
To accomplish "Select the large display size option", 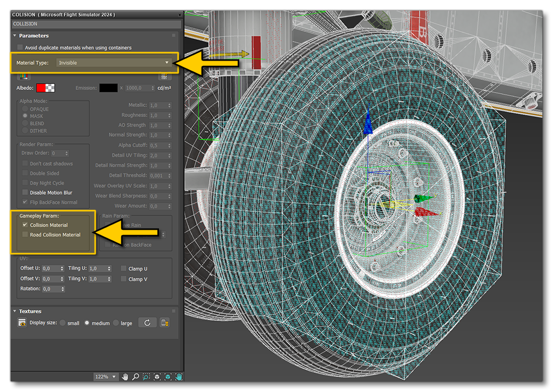I will click(116, 323).
